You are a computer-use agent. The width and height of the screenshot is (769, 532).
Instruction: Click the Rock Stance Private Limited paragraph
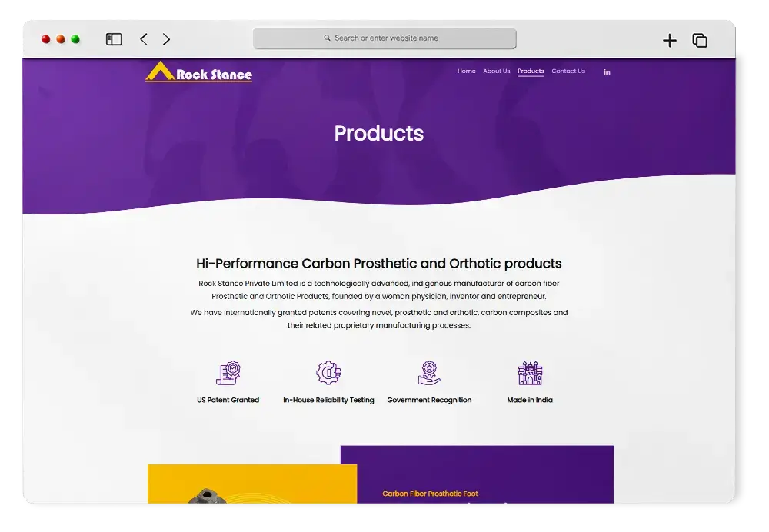(x=378, y=290)
